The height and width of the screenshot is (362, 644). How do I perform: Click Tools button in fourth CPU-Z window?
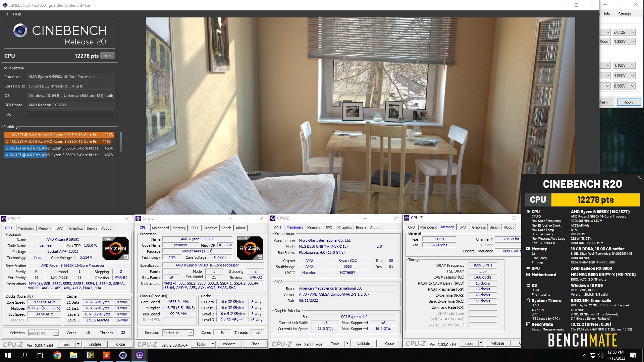[x=469, y=343]
